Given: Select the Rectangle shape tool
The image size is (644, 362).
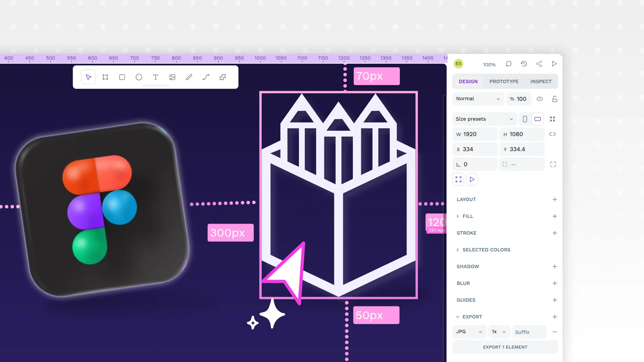Looking at the screenshot, I should (x=122, y=77).
